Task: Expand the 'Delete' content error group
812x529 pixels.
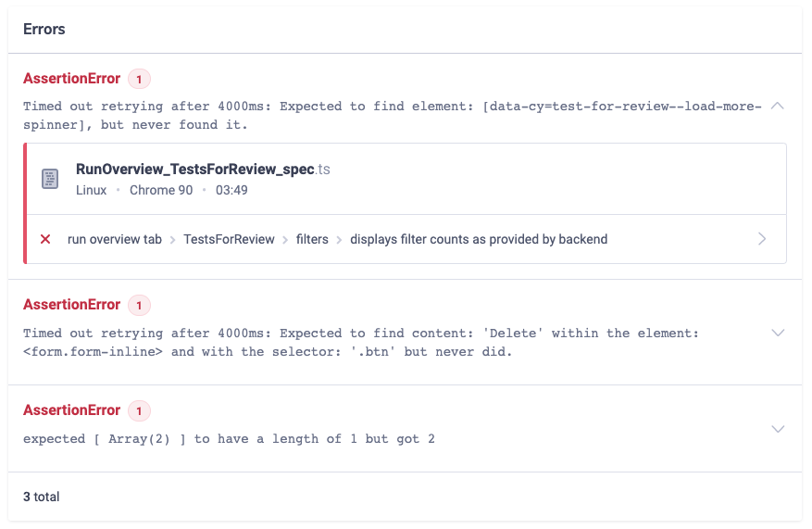Action: click(x=778, y=333)
